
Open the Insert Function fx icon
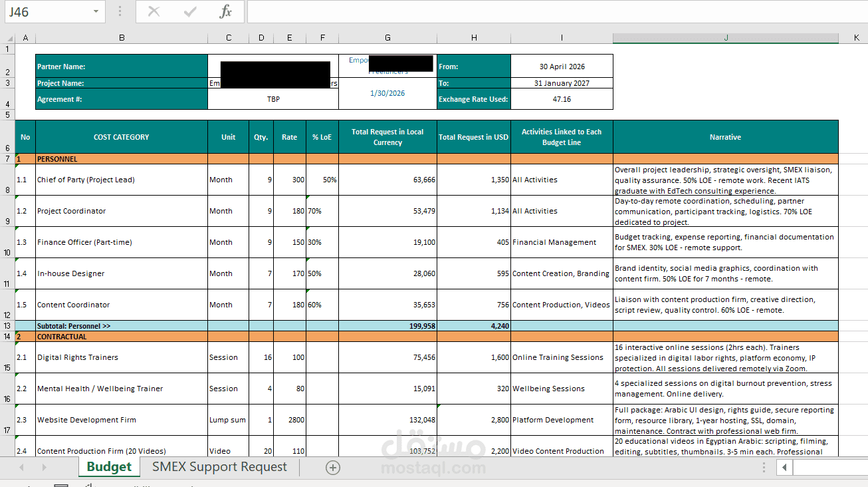[226, 11]
